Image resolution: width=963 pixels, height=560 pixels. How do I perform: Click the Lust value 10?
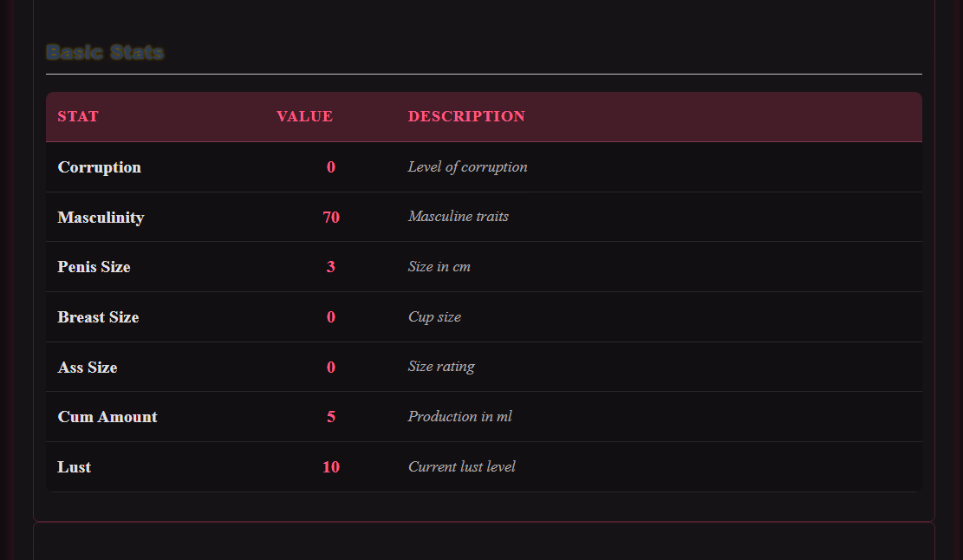click(x=331, y=467)
